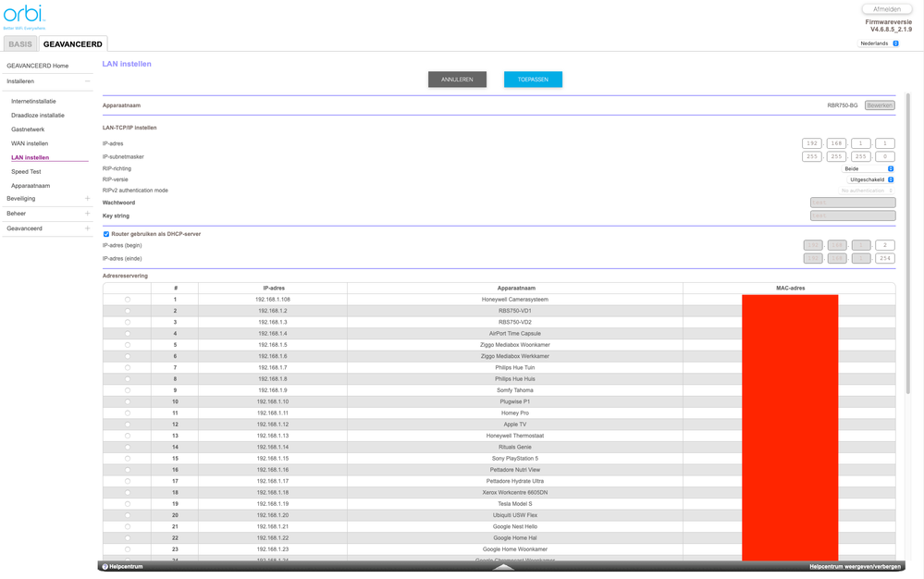Switch to the GEAVANCEERD tab
The image size is (924, 579).
click(72, 44)
